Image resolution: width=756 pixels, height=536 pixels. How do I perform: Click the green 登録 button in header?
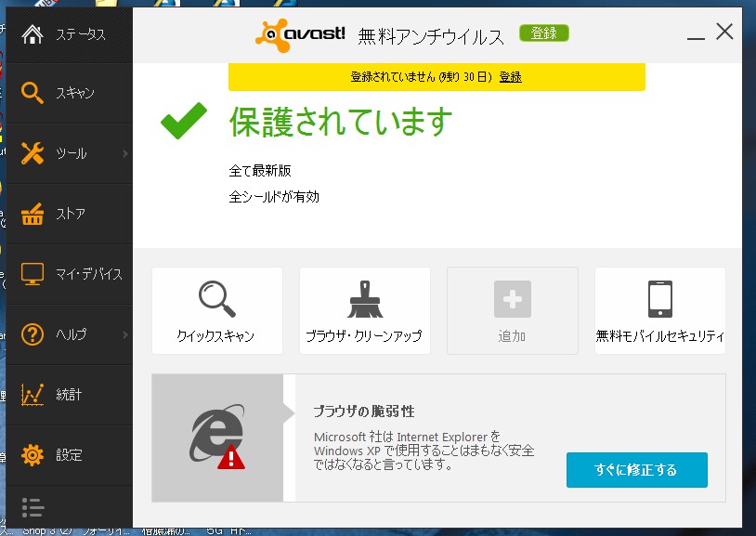(x=544, y=33)
